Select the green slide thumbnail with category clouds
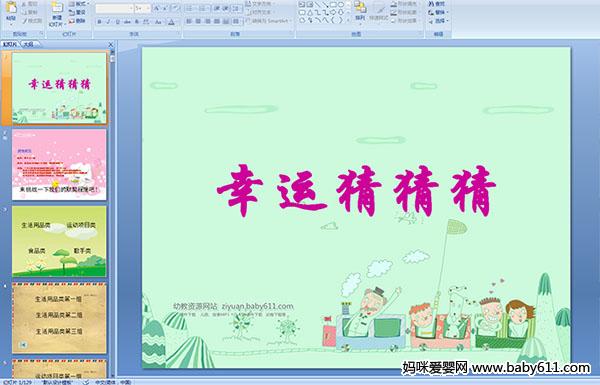600x385 pixels. pos(59,241)
